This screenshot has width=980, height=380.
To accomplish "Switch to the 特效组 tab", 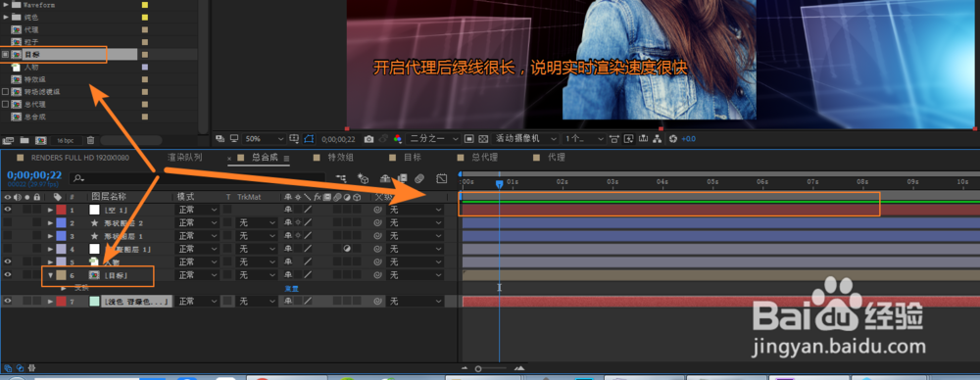I will (341, 158).
